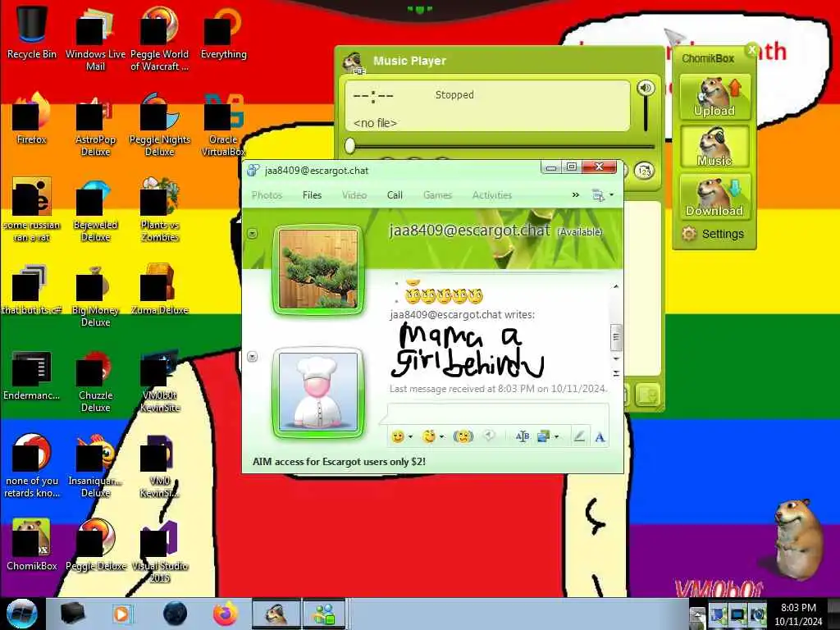
Task: Click the AIM access for Escargot ad link
Action: [339, 461]
